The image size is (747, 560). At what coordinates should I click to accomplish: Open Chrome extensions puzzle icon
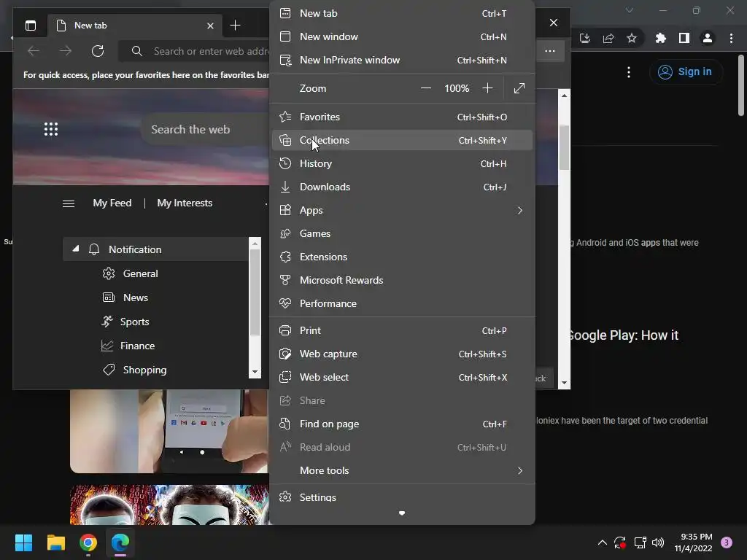point(660,38)
